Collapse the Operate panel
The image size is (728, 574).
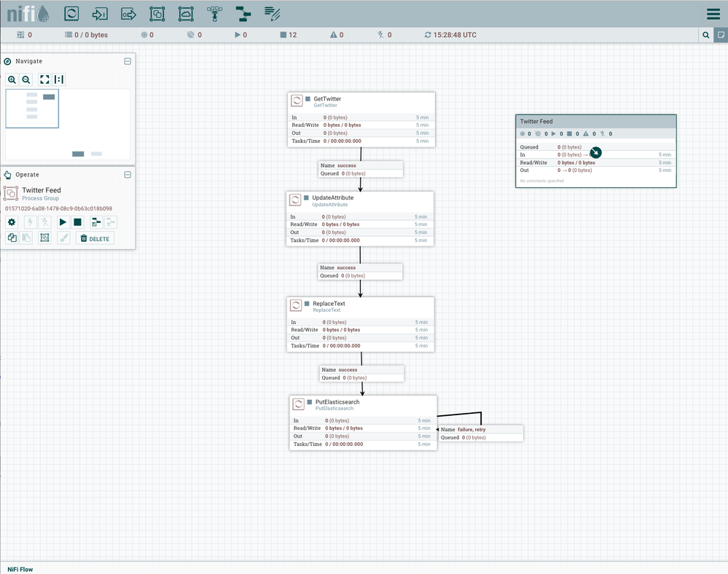(128, 175)
